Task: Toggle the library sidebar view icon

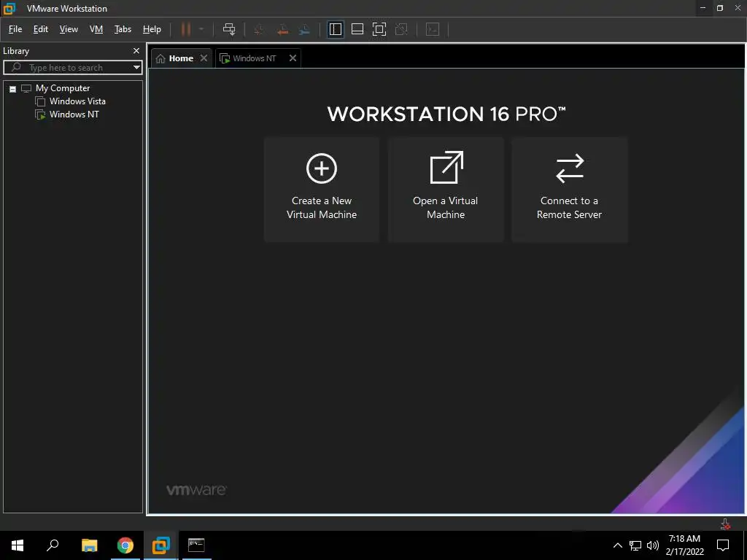Action: [x=336, y=29]
